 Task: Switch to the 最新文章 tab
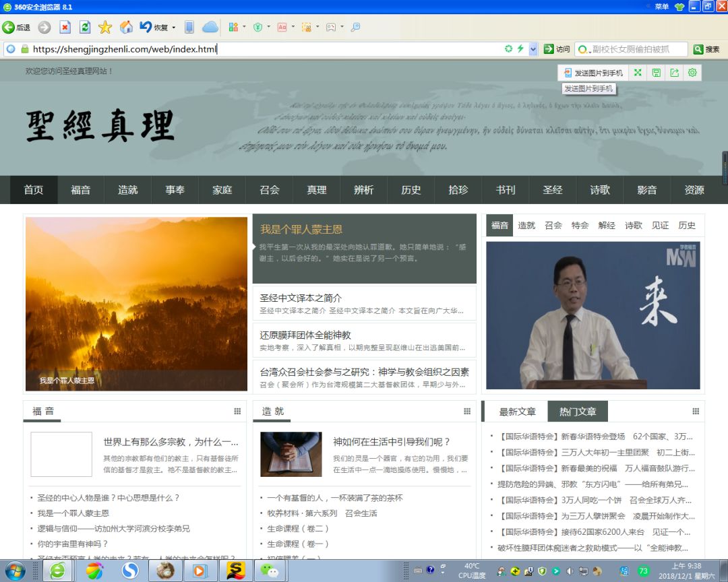click(517, 412)
